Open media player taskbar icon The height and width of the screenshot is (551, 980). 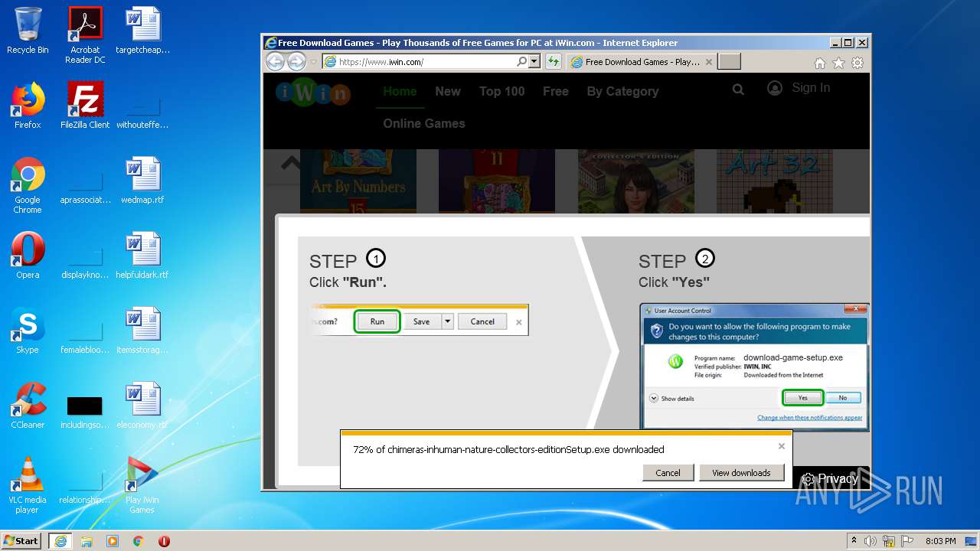tap(113, 540)
